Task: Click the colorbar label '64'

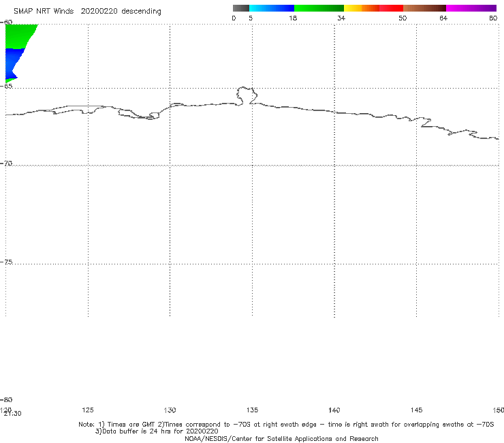Action: coord(443,18)
